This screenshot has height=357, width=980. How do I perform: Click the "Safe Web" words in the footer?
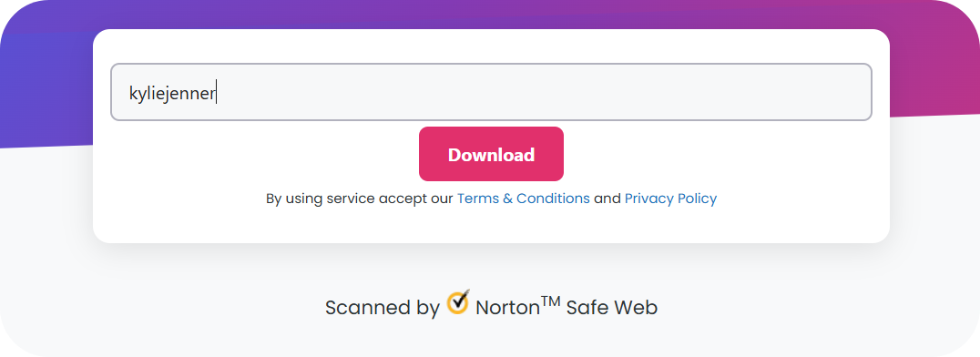click(x=612, y=308)
